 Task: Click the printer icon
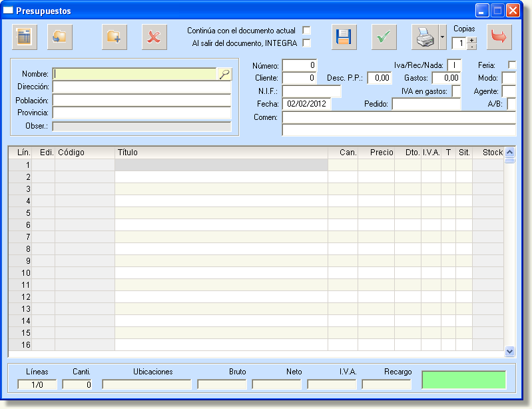coord(424,37)
